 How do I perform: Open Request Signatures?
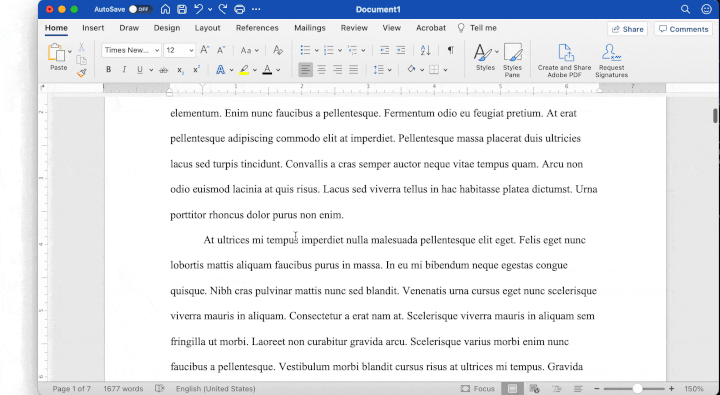(611, 60)
